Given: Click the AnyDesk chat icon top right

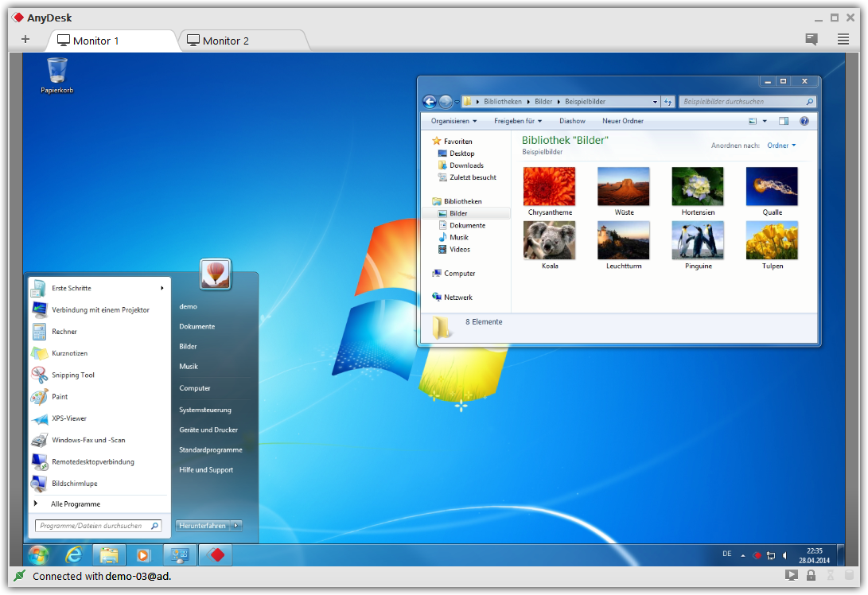Looking at the screenshot, I should pyautogui.click(x=811, y=38).
